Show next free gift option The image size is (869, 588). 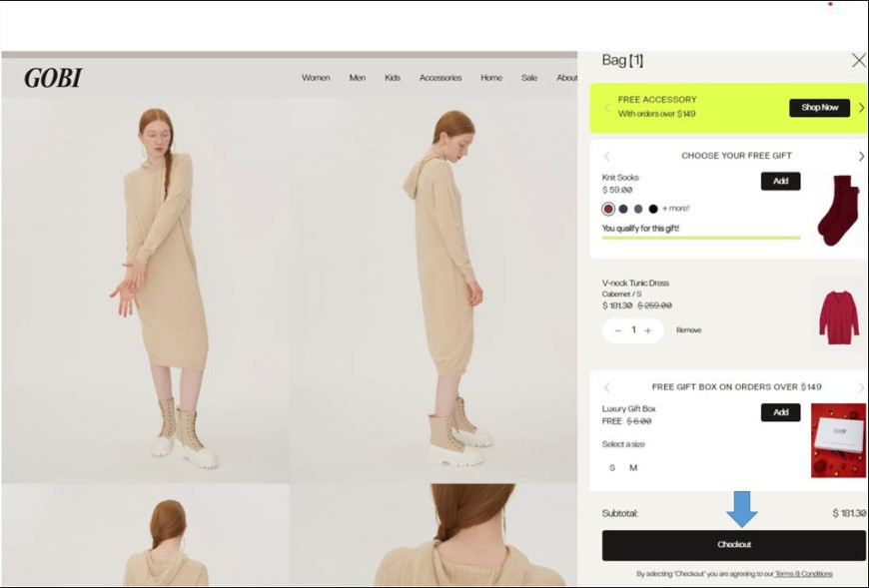tap(861, 156)
